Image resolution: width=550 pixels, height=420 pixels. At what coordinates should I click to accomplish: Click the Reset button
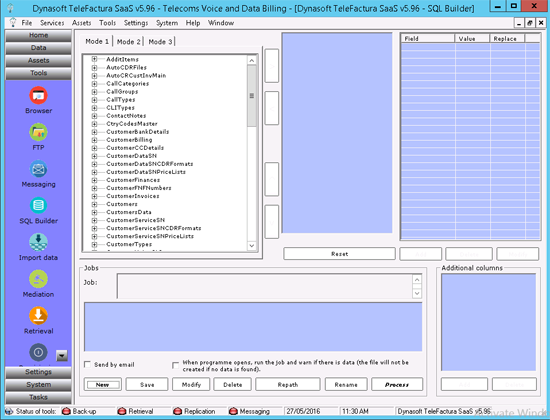339,254
